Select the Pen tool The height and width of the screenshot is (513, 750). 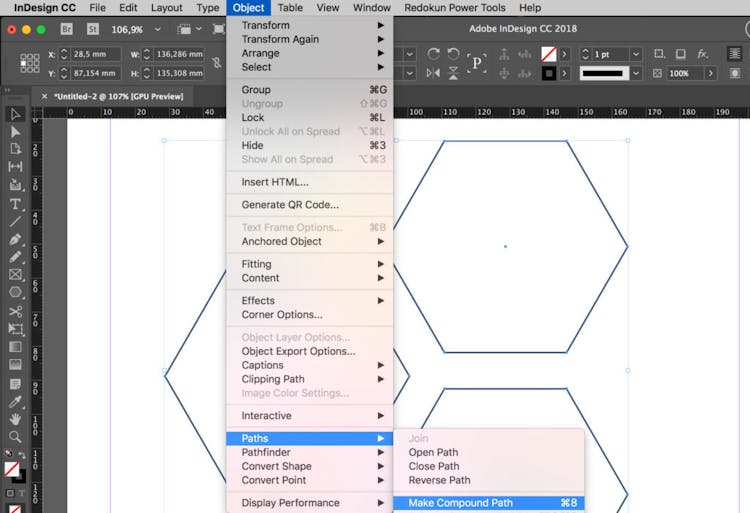click(x=15, y=240)
